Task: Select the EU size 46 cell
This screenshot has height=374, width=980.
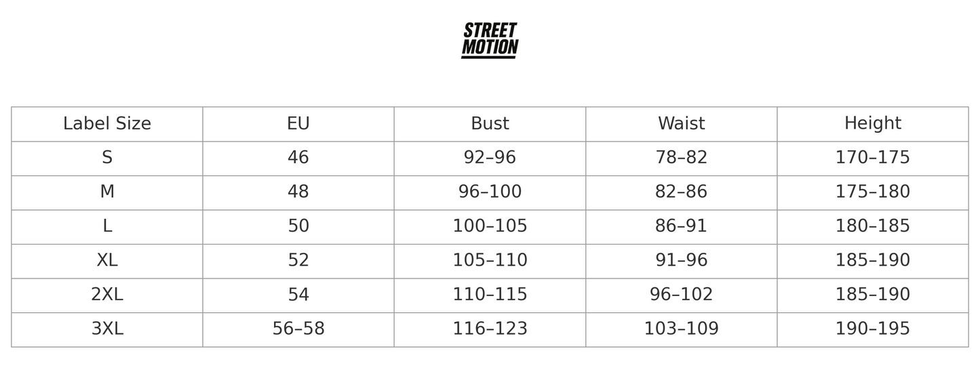Action: click(298, 159)
